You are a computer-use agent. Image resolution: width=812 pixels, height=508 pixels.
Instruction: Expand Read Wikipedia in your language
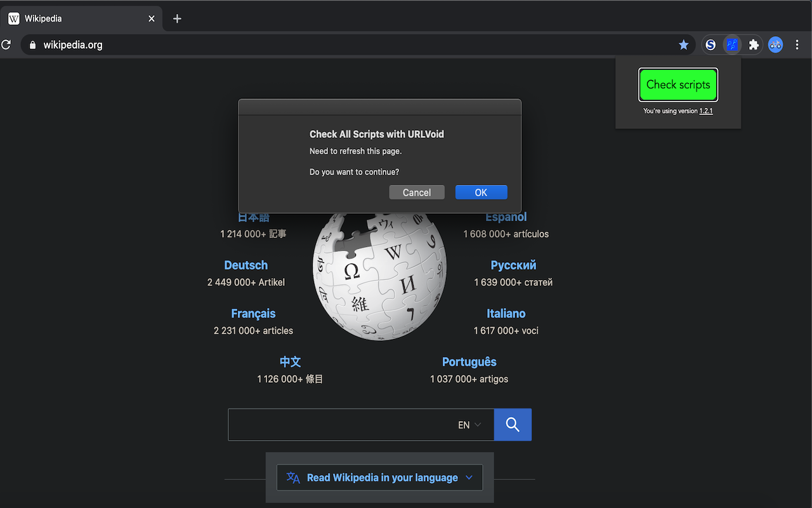pos(379,477)
